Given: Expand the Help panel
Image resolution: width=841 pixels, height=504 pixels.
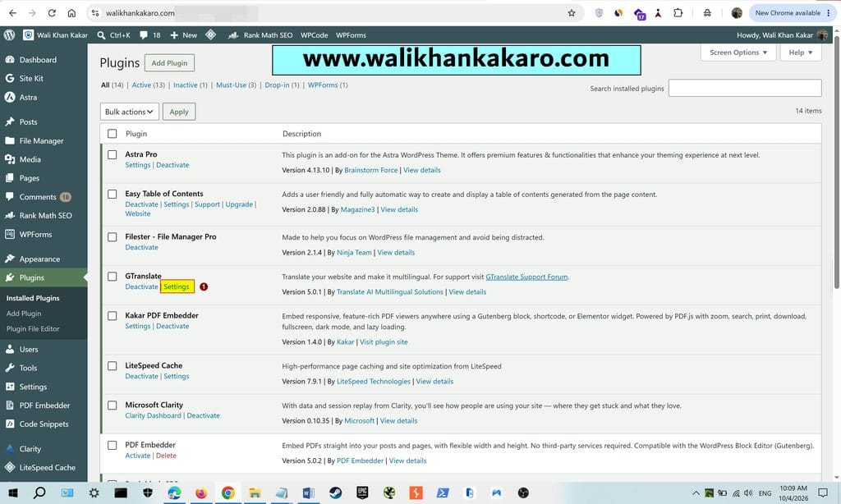Looking at the screenshot, I should (801, 53).
